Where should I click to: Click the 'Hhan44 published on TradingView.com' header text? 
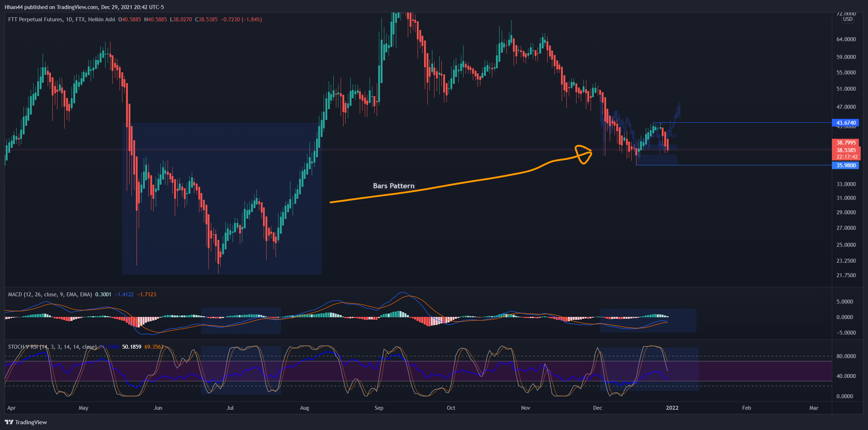coord(51,7)
